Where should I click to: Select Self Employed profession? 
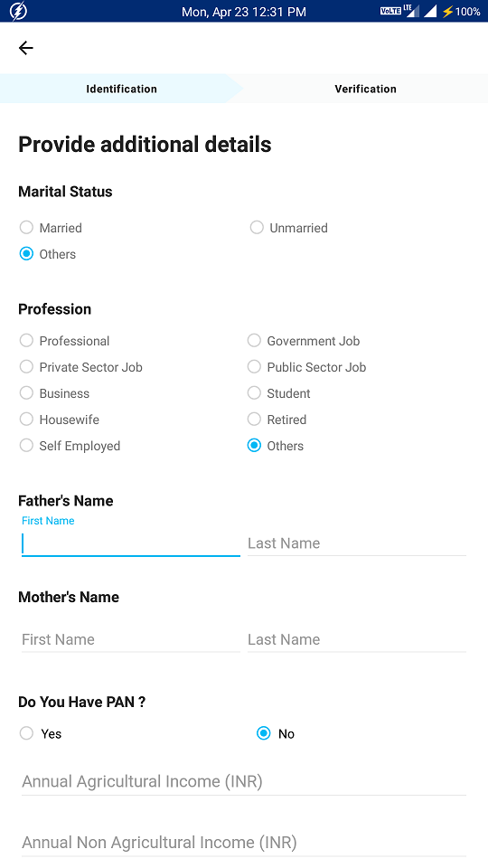click(70, 446)
